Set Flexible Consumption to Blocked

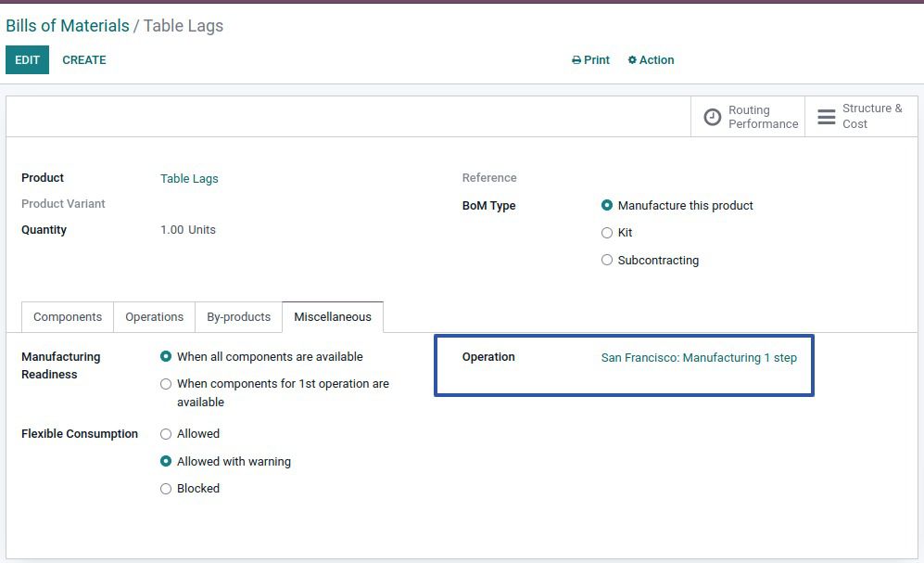[166, 489]
